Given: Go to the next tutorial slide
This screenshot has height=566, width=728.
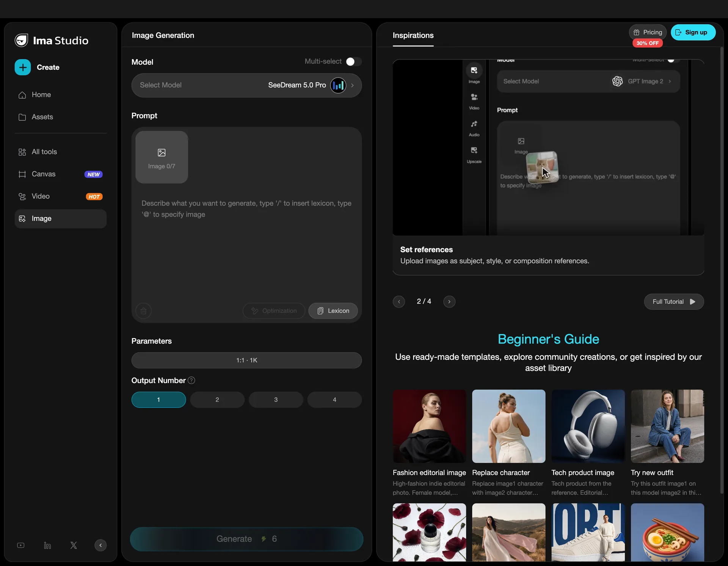Looking at the screenshot, I should [449, 302].
